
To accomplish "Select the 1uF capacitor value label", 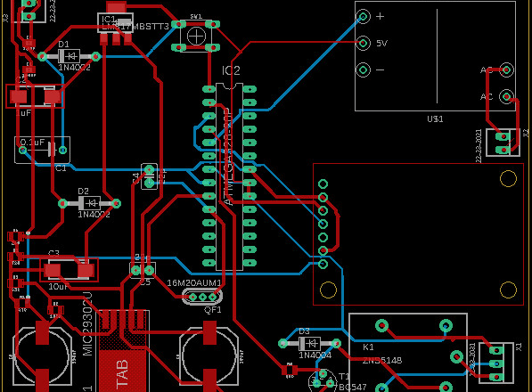I will 23,112.
